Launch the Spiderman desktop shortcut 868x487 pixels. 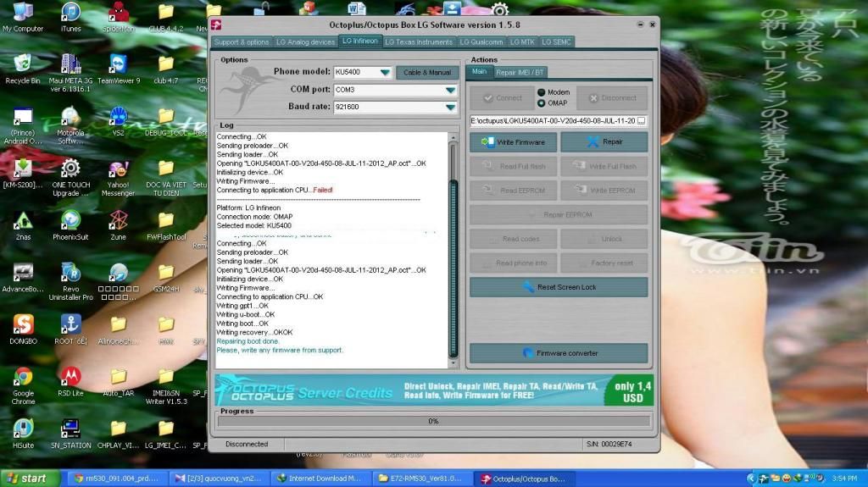pos(119,17)
